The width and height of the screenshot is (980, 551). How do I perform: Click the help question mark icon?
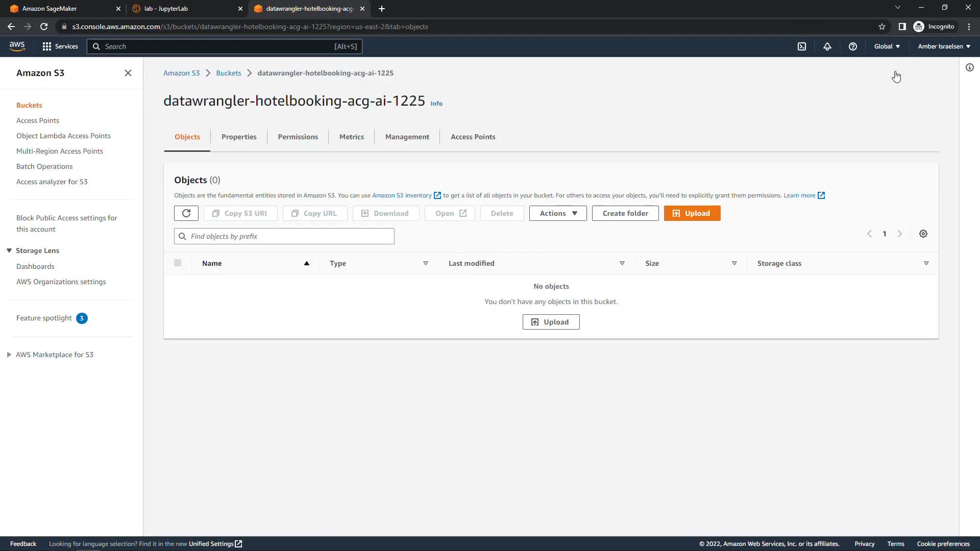point(853,46)
